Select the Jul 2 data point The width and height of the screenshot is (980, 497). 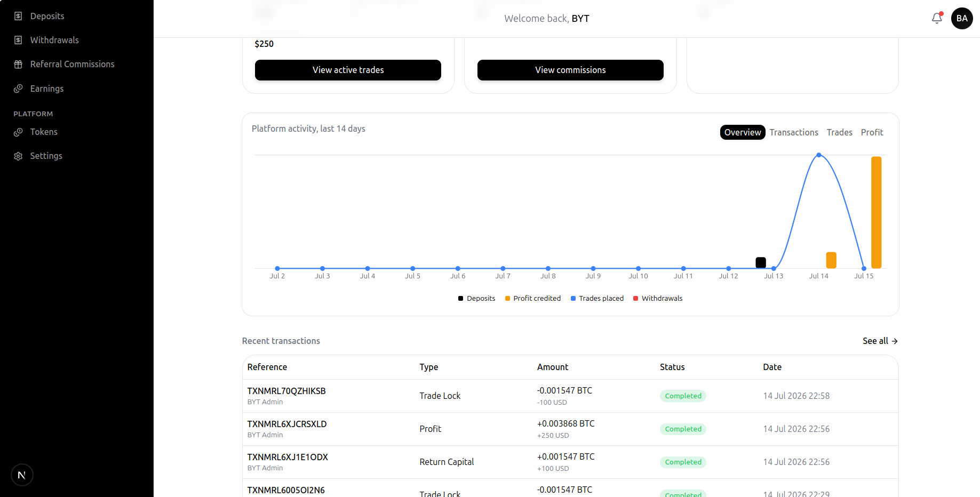coord(277,268)
